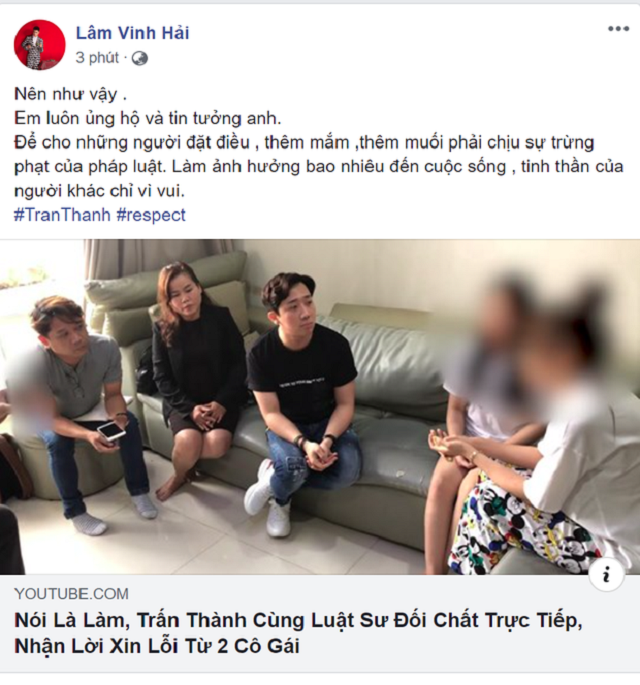Click the info icon on the video preview
The height and width of the screenshot is (685, 640).
tap(606, 574)
